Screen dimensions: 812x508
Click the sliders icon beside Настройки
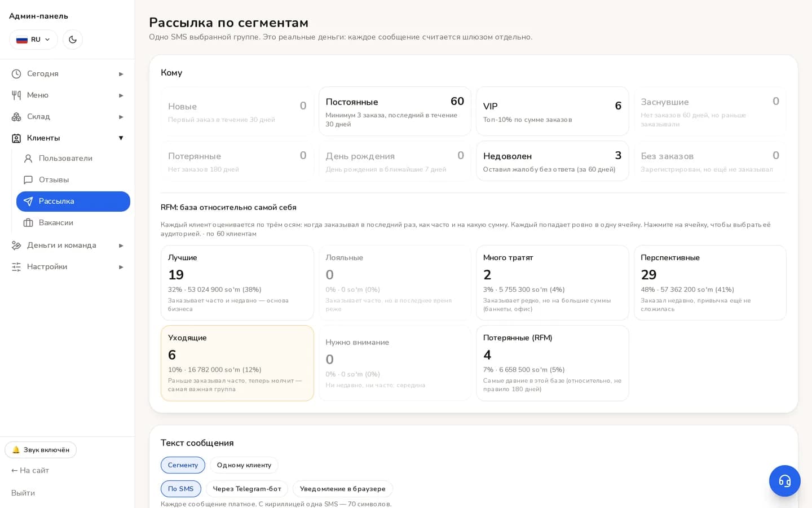[x=16, y=267]
